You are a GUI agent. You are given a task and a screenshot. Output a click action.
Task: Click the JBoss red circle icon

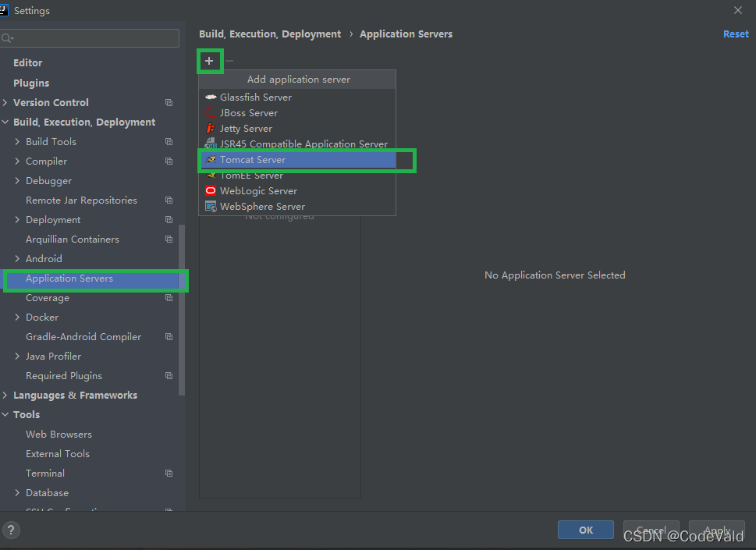click(211, 113)
